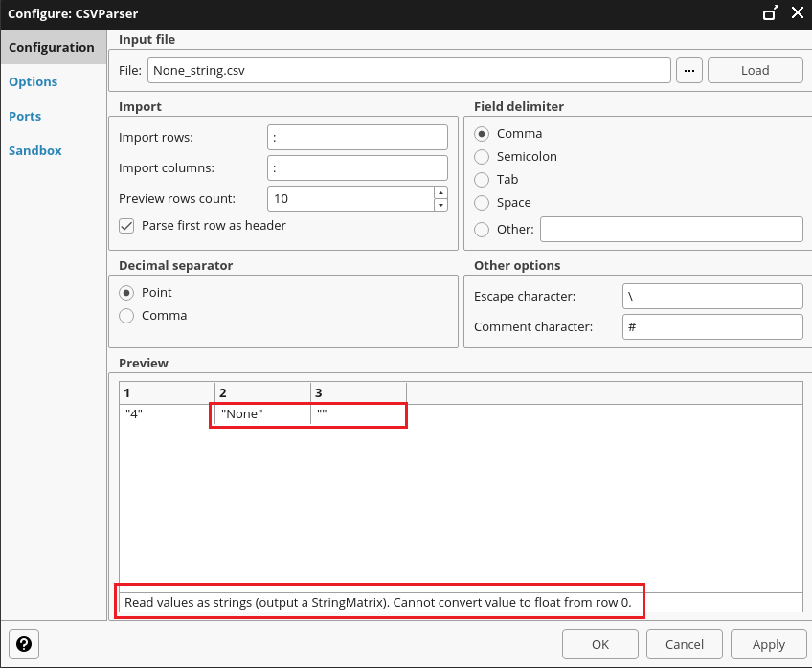Image resolution: width=812 pixels, height=668 pixels.
Task: Click the Escape character field
Action: [712, 297]
